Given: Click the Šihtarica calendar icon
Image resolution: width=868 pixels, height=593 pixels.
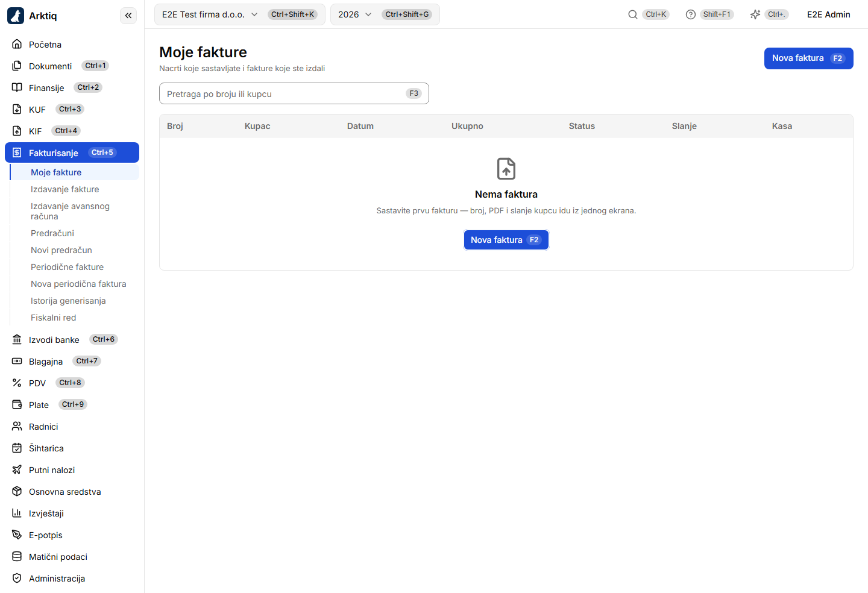Looking at the screenshot, I should [x=17, y=448].
